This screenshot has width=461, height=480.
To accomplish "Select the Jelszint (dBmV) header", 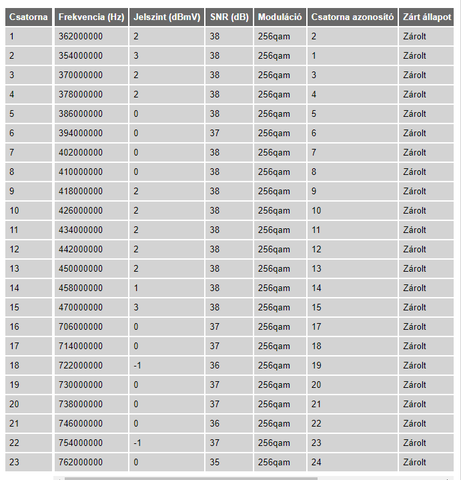I will 167,17.
